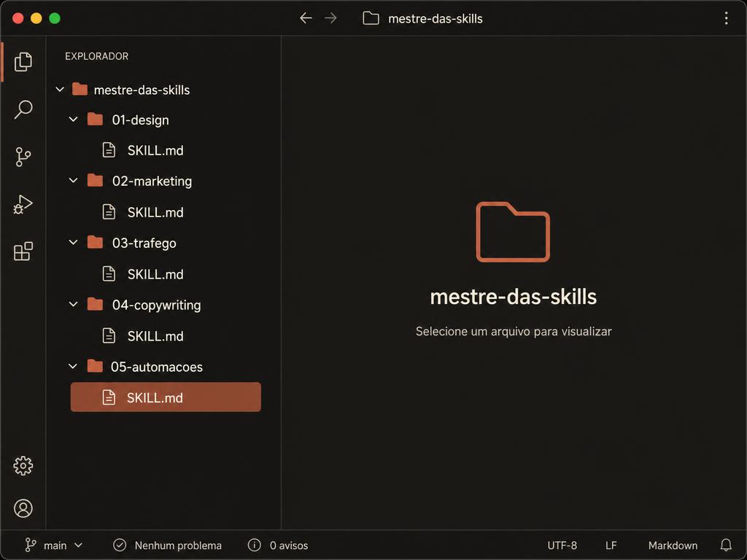Collapse the 03-trafego folder chevron
This screenshot has width=747, height=560.
(73, 242)
